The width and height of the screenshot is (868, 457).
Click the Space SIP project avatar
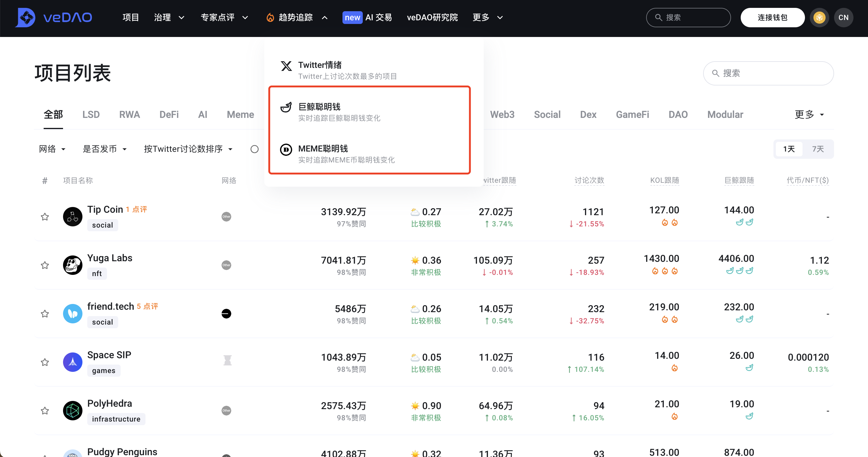[x=72, y=362]
